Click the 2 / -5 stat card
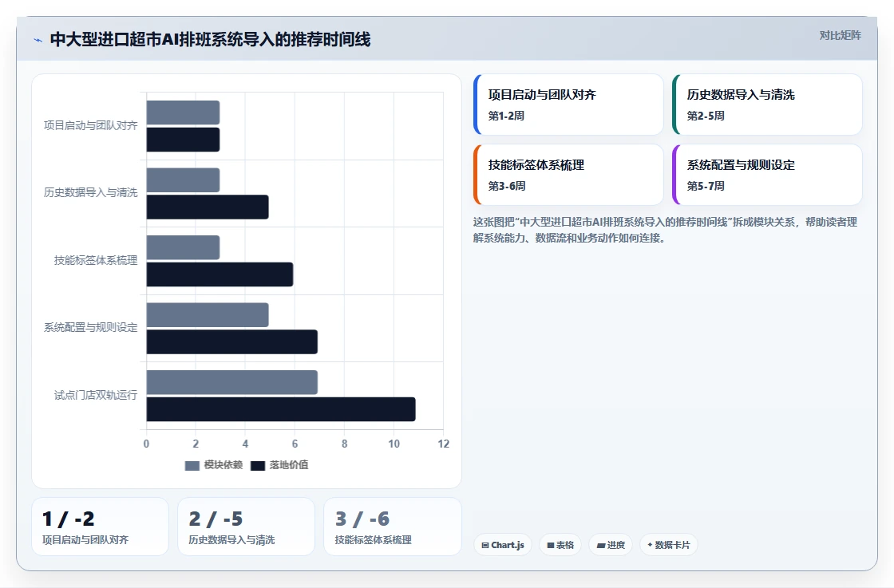Viewport: 894px width, 588px height. [247, 527]
